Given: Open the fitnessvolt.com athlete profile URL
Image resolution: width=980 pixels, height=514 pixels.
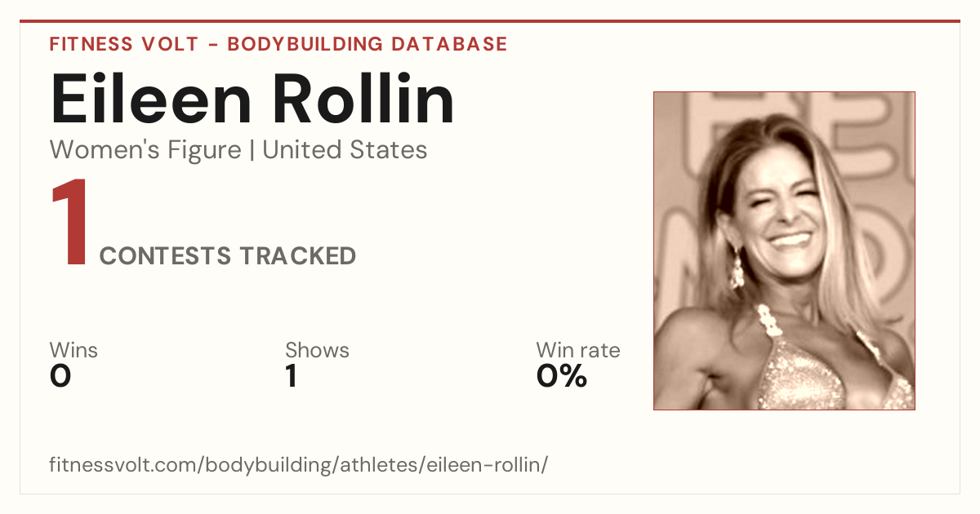Looking at the screenshot, I should (x=299, y=465).
